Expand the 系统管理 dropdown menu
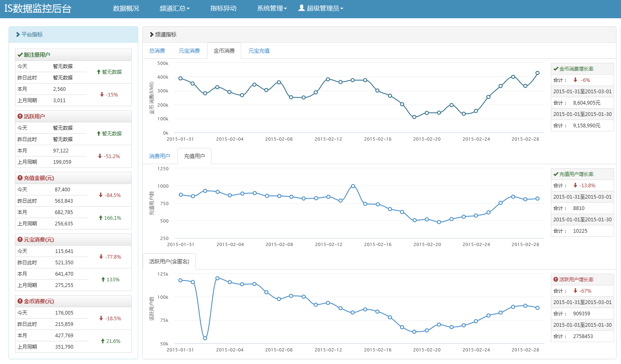621x364 pixels. pos(272,9)
